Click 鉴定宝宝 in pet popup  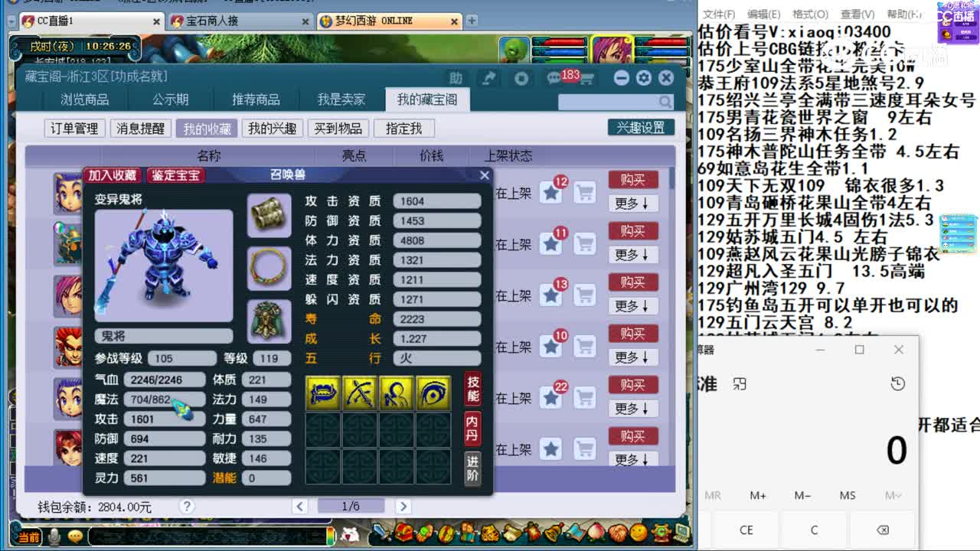click(x=175, y=175)
